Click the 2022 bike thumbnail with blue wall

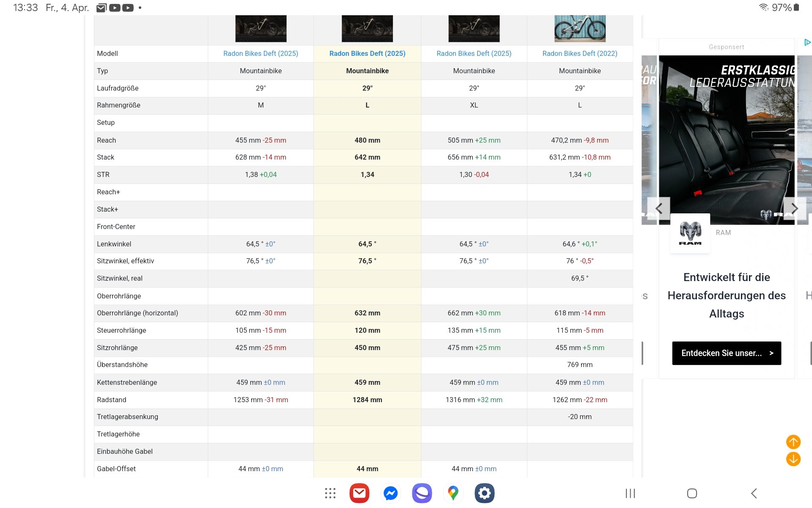[580, 28]
